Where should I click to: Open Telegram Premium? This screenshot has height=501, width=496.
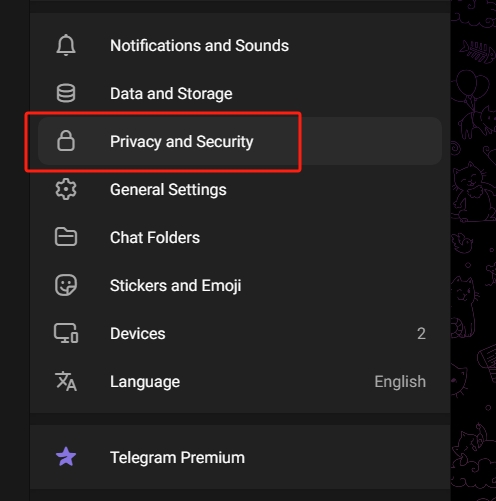click(240, 457)
